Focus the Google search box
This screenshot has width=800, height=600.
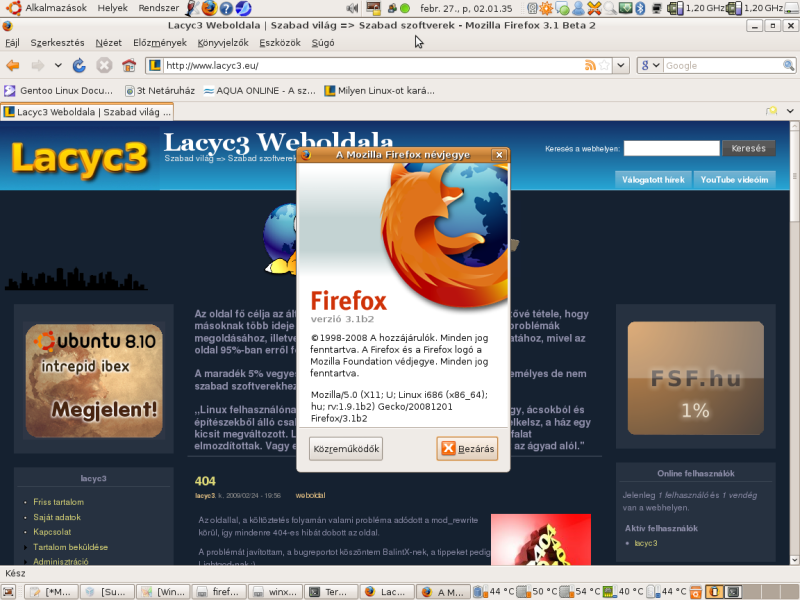pyautogui.click(x=723, y=65)
